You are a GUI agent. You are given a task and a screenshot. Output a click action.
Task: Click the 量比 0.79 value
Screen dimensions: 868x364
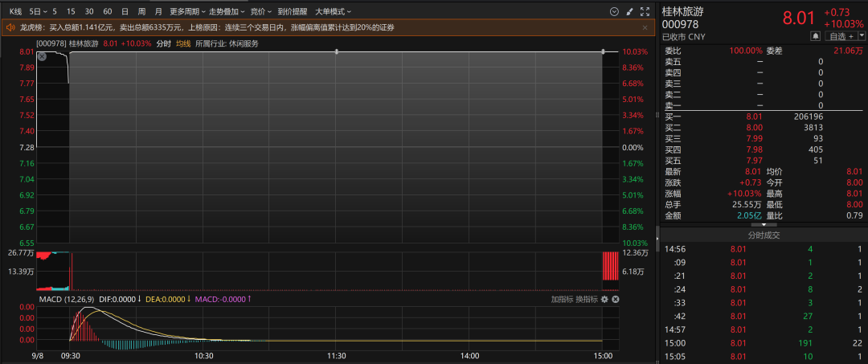pyautogui.click(x=855, y=216)
